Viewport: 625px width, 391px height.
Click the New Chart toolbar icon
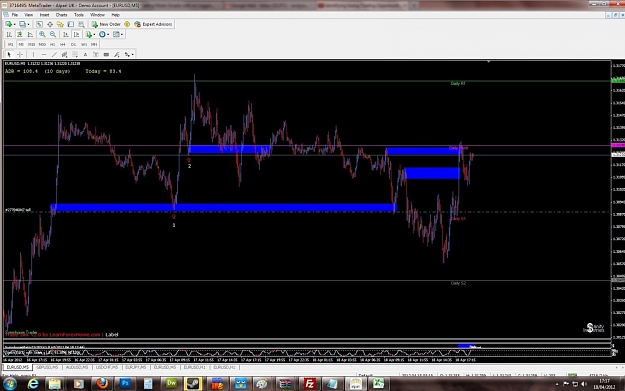8,24
